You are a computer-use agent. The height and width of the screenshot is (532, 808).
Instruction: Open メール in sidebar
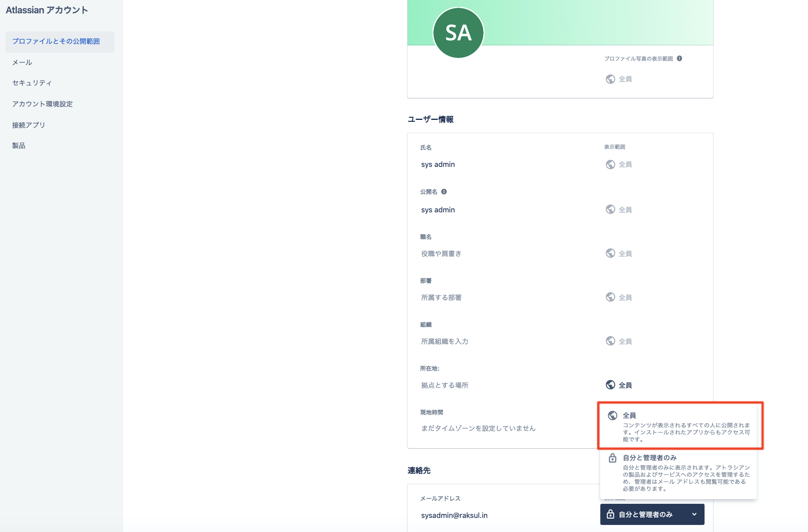(22, 62)
